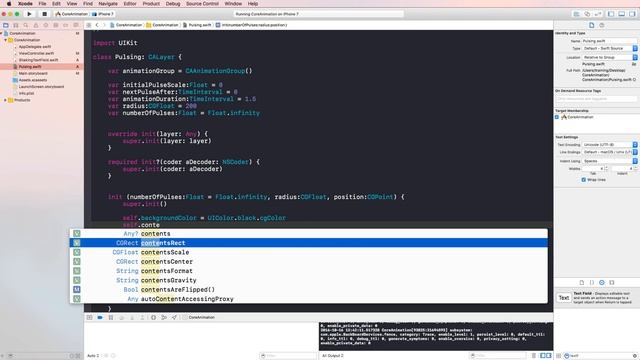640x360 pixels.
Task: Open the Navigate menu
Action: pos(108,4)
